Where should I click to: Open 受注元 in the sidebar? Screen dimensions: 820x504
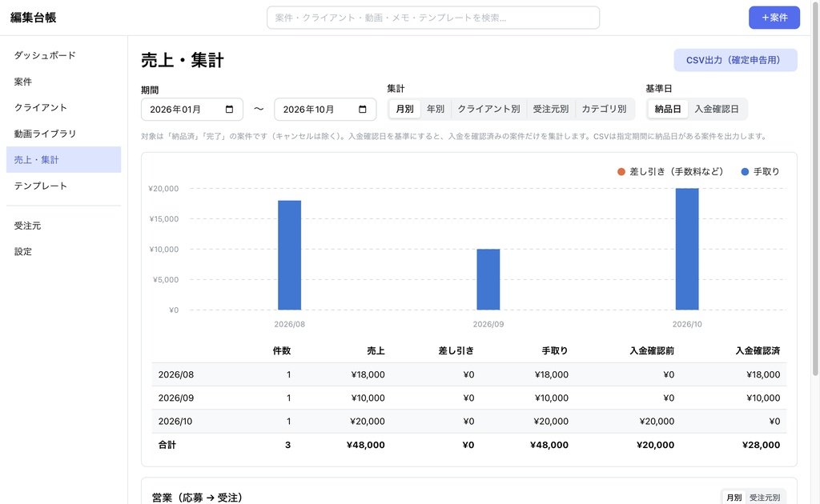click(64, 226)
